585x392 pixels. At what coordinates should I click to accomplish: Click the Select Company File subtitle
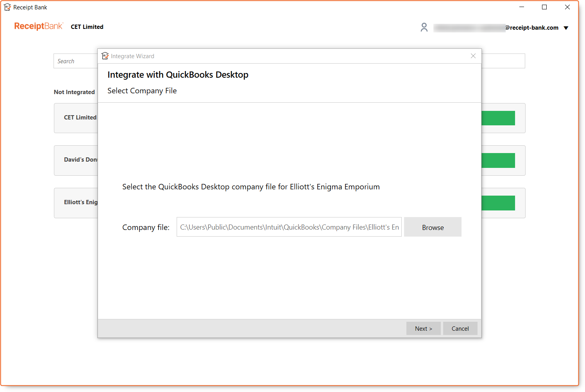point(142,91)
